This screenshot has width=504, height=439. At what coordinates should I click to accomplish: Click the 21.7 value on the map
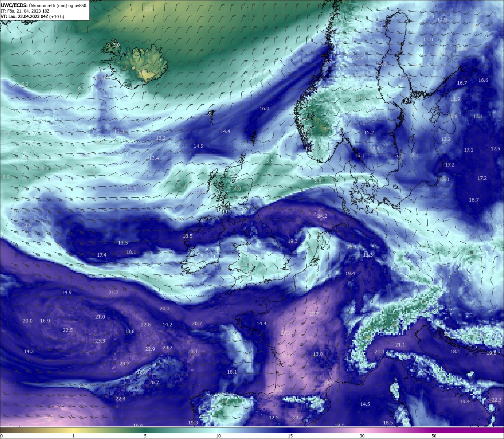(113, 293)
